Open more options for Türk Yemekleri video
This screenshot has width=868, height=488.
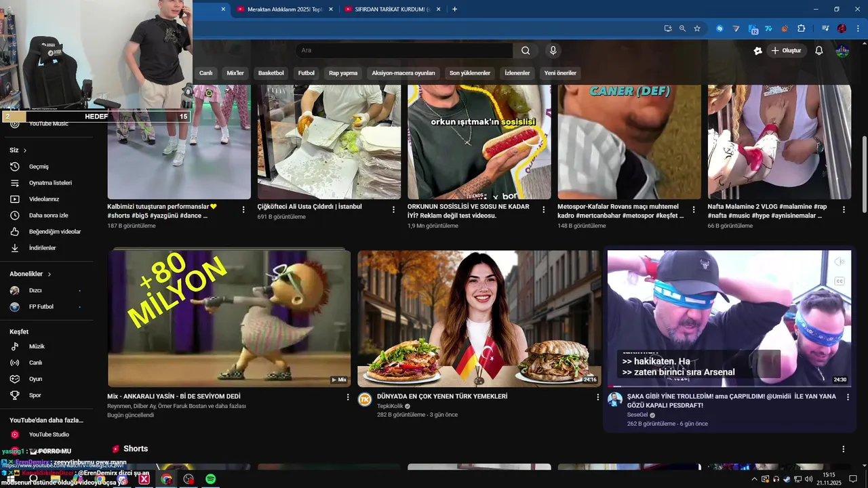[x=597, y=397]
